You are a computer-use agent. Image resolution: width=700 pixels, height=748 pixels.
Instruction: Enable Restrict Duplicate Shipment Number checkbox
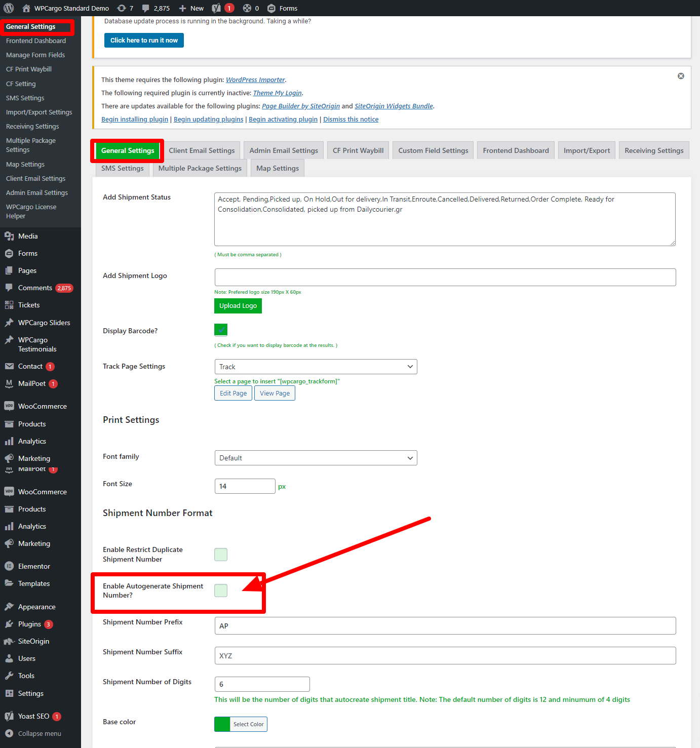(x=221, y=555)
